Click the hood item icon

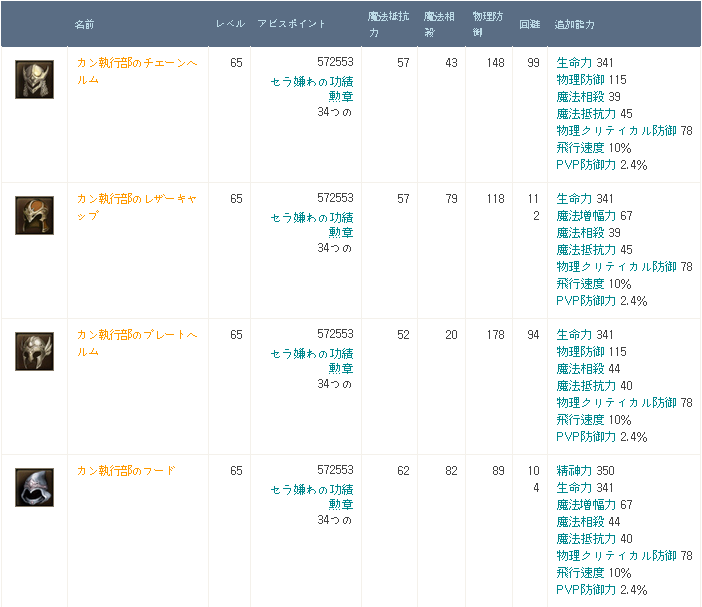click(x=34, y=487)
